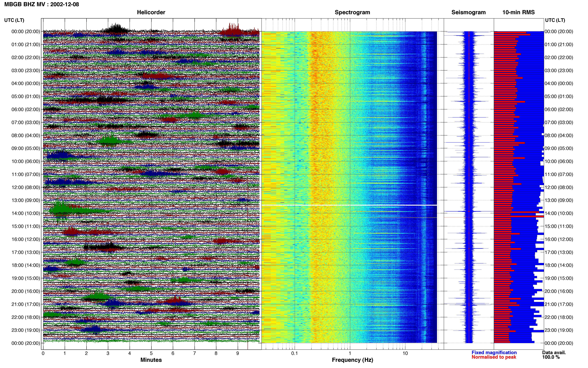Click the 'Data avail.' label
588x368 pixels.
tap(554, 352)
